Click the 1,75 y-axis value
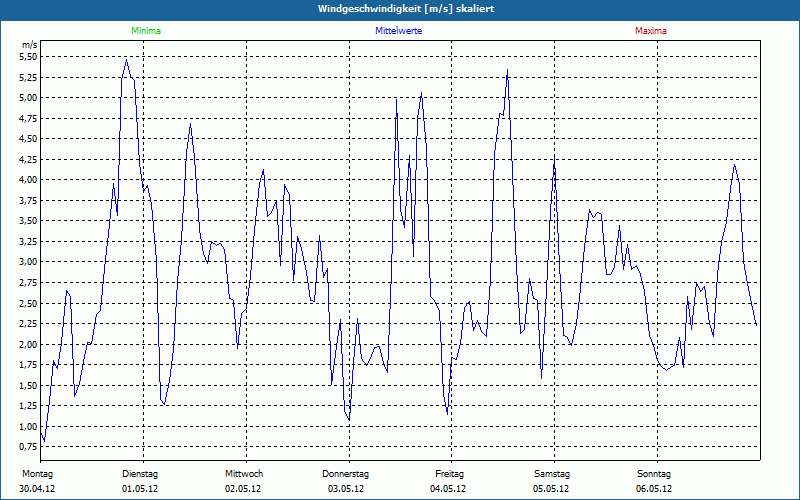Viewport: 800px width, 500px height. pyautogui.click(x=28, y=365)
